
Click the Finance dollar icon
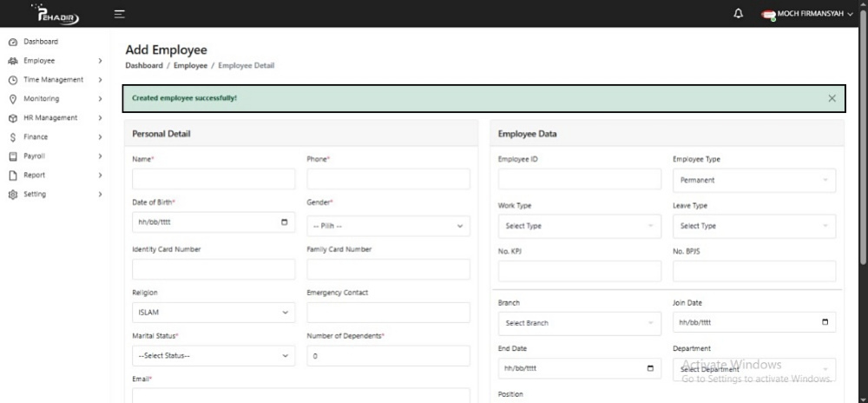(13, 137)
